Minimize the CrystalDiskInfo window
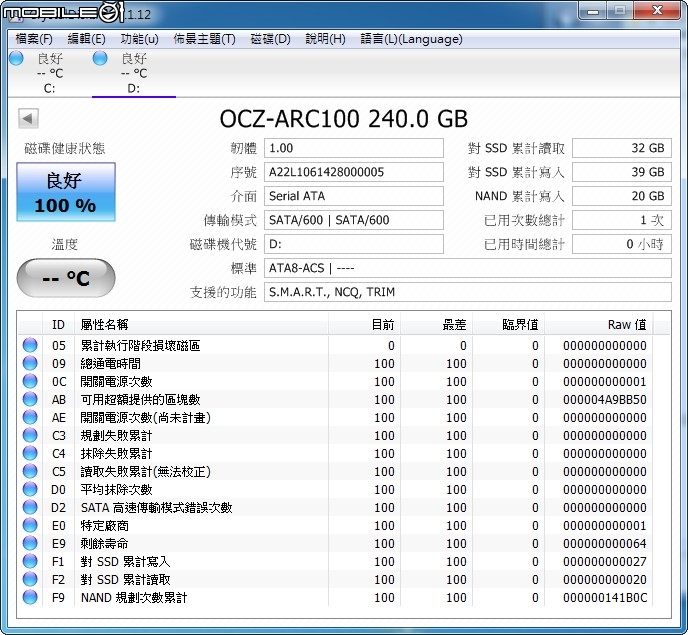Viewport: 688px width, 635px height. coord(593,11)
